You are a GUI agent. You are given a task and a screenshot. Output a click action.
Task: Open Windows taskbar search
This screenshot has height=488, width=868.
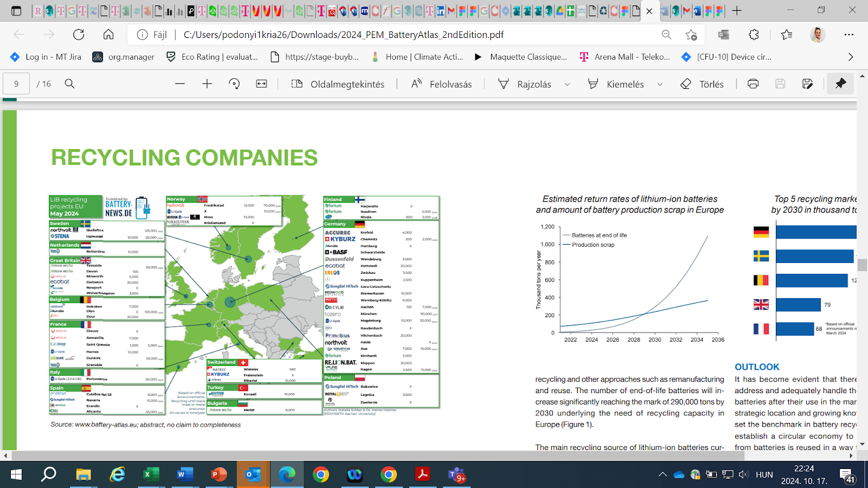49,475
